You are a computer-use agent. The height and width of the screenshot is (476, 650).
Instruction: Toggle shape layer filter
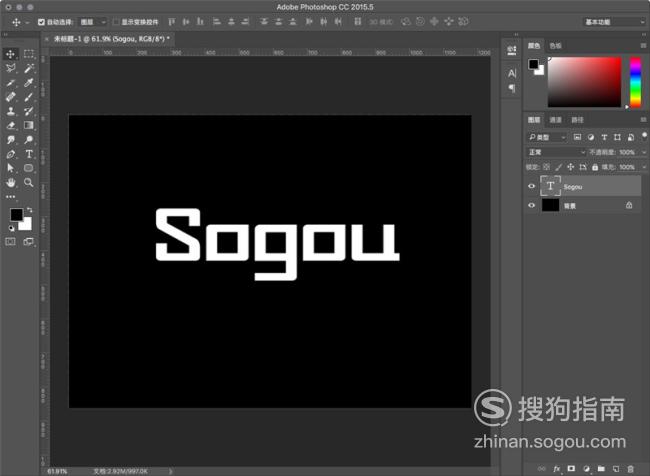pyautogui.click(x=617, y=137)
